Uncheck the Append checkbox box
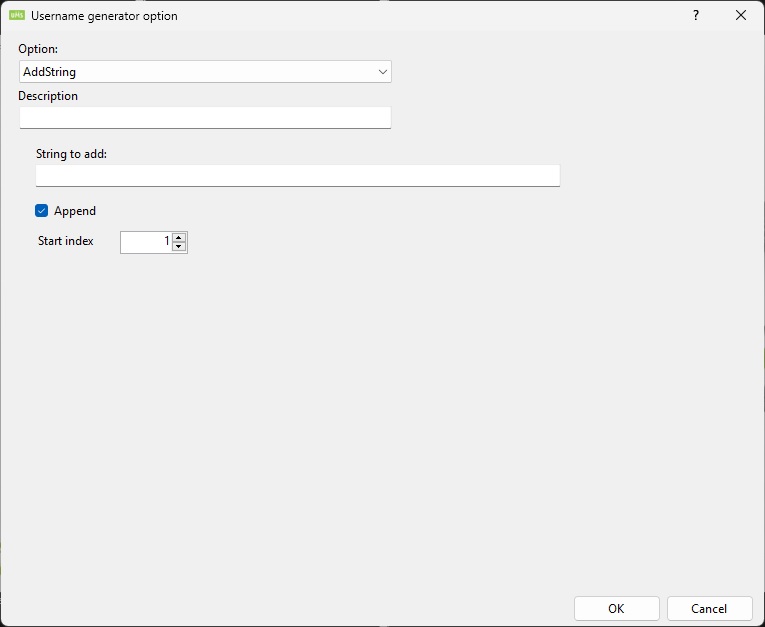 [x=42, y=211]
